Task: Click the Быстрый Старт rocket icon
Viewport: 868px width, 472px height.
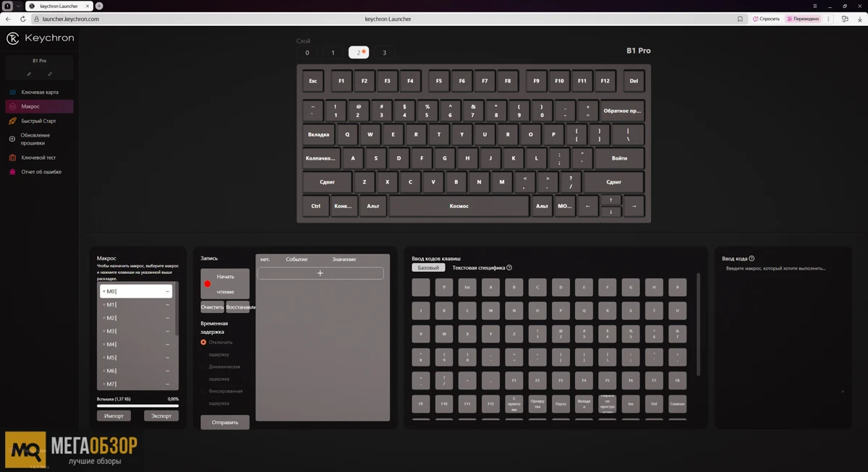Action: click(12, 121)
